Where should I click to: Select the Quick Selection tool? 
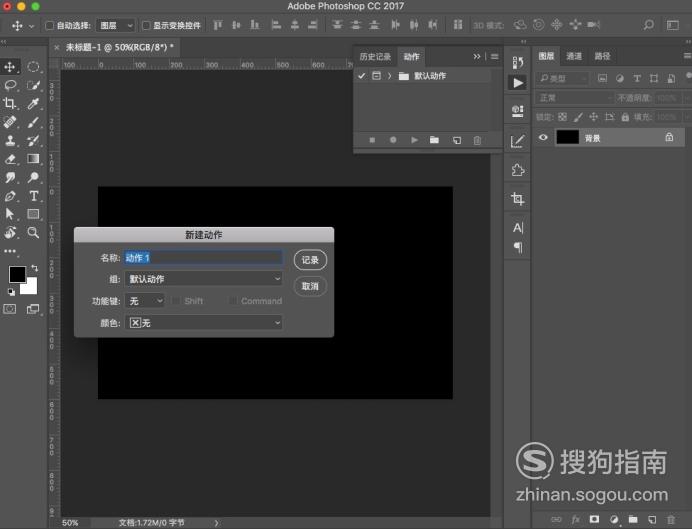coord(33,85)
